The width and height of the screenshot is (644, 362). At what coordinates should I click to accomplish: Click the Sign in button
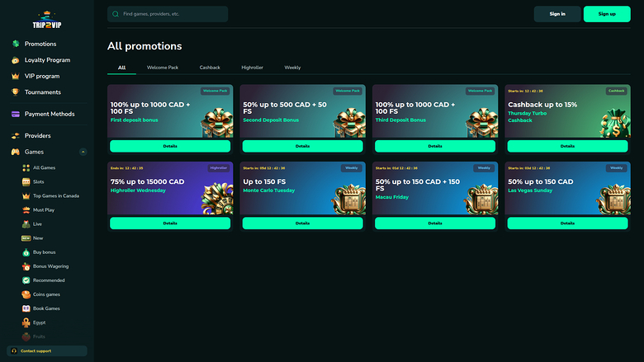coord(557,14)
